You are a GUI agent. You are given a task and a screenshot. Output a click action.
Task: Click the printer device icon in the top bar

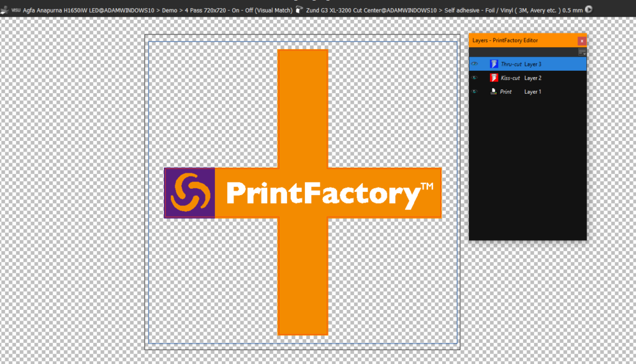coord(4,10)
